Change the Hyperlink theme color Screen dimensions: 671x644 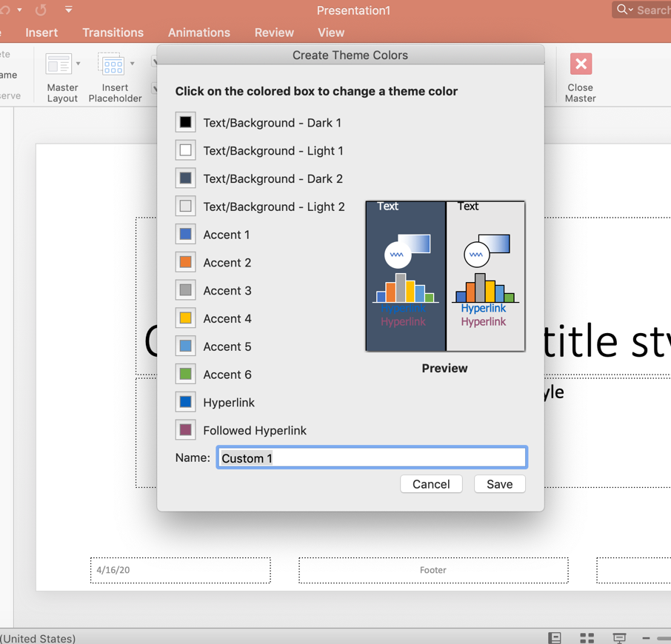coord(185,402)
